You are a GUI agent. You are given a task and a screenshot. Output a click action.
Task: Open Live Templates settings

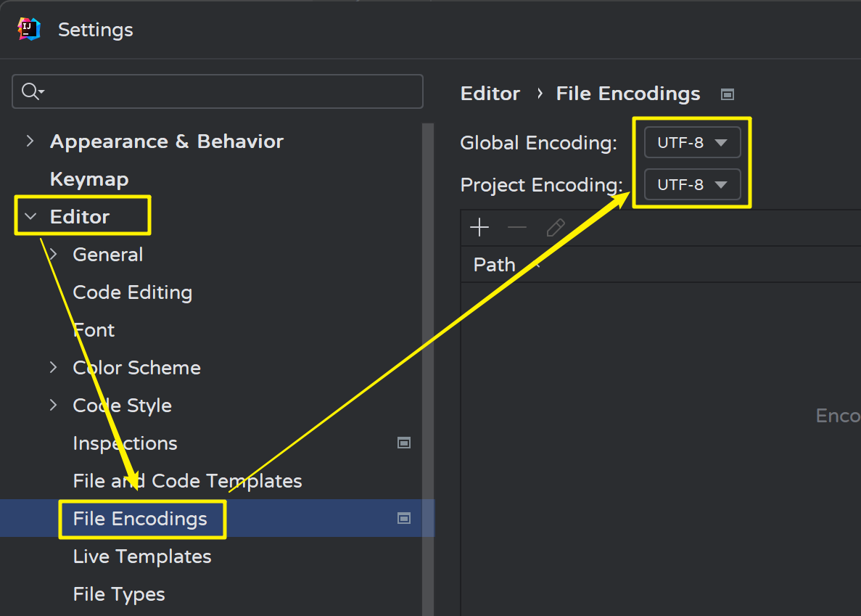pos(142,557)
